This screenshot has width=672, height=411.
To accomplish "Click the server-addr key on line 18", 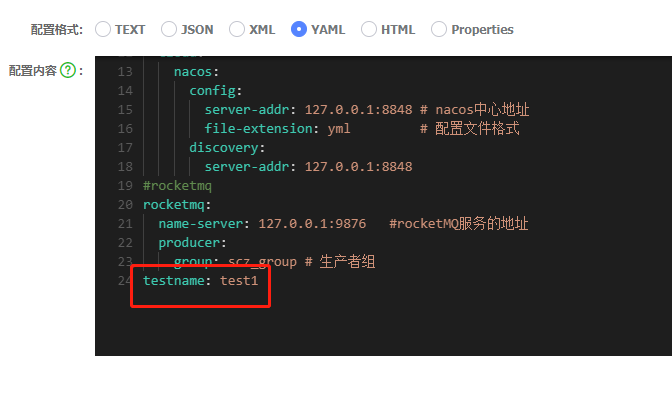I will pos(247,167).
